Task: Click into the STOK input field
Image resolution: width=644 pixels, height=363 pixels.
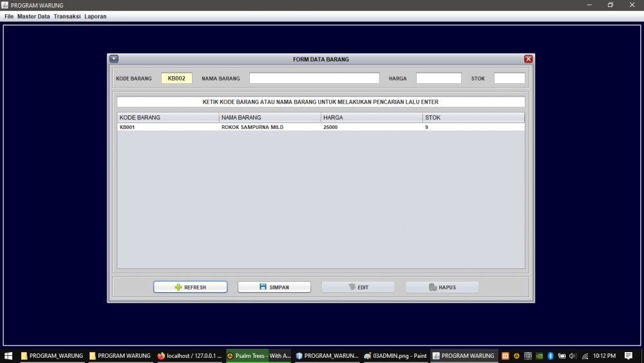Action: coord(509,79)
